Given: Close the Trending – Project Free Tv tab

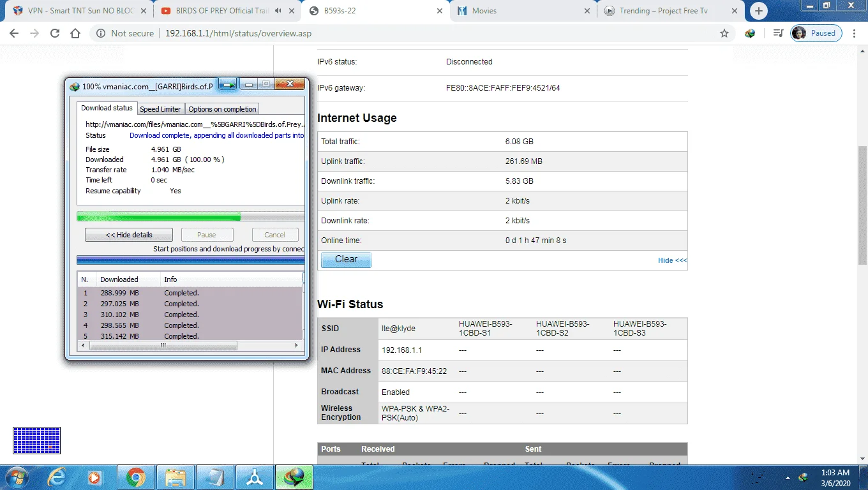Looking at the screenshot, I should click(735, 11).
